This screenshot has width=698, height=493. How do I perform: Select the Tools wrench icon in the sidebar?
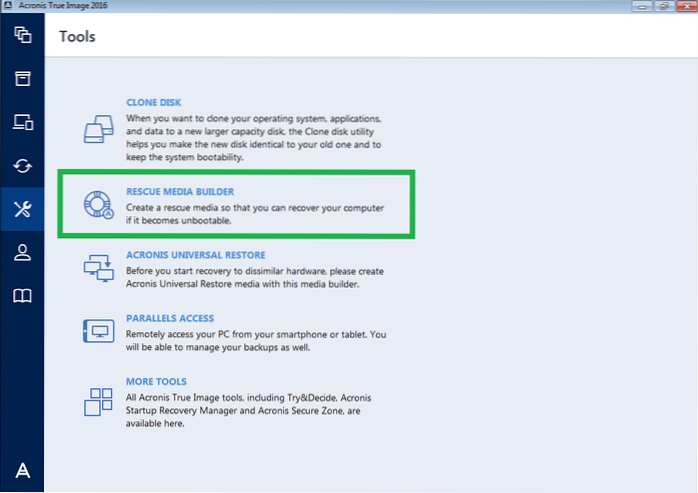(x=22, y=209)
